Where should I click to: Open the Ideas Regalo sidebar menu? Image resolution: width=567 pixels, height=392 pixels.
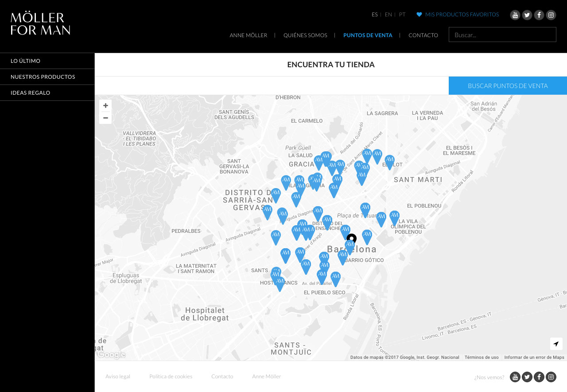(31, 93)
